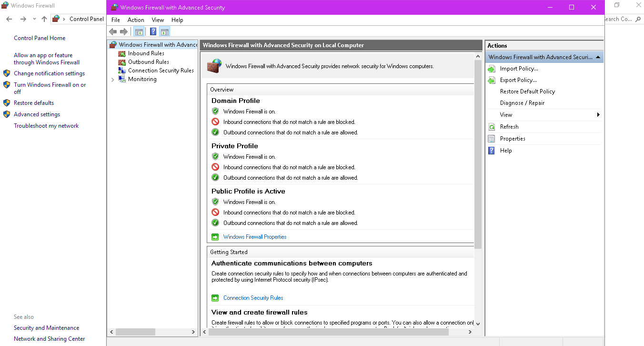Click the Public Profile outbound allowed check icon

tap(215, 223)
